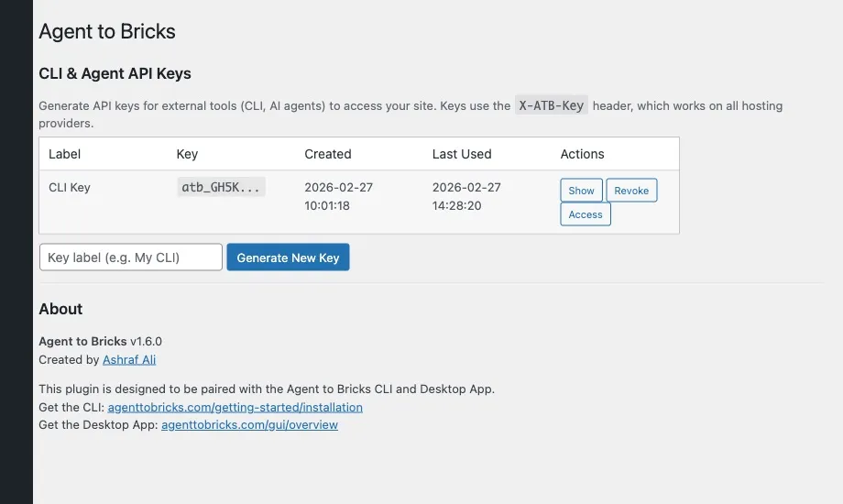The width and height of the screenshot is (843, 504).
Task: Click the Key column header
Action: click(187, 154)
